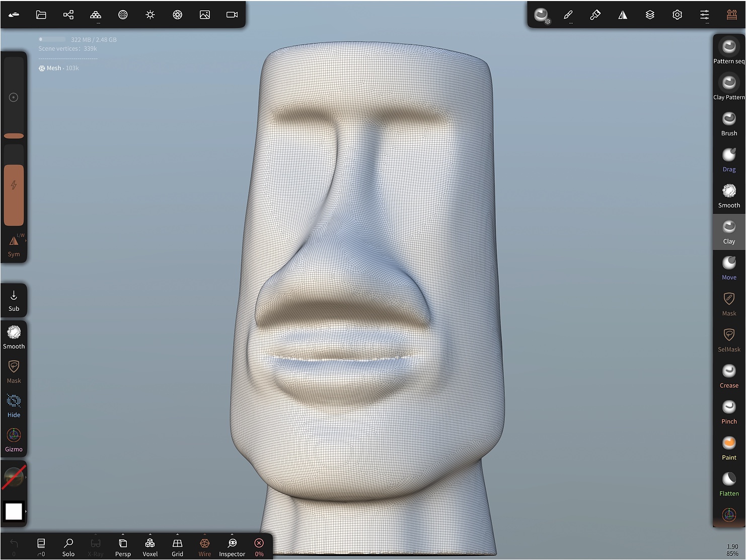Open the primitives shelf menu
This screenshot has height=560, width=746.
click(96, 15)
